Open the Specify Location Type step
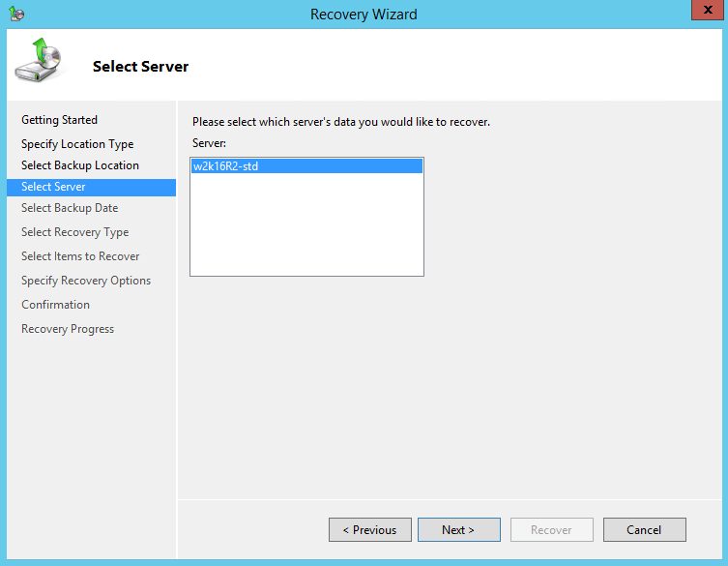 pos(77,144)
